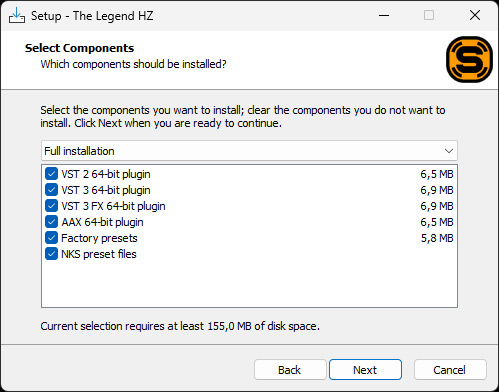
Task: Uncheck NKS preset files
Action: pyautogui.click(x=51, y=254)
